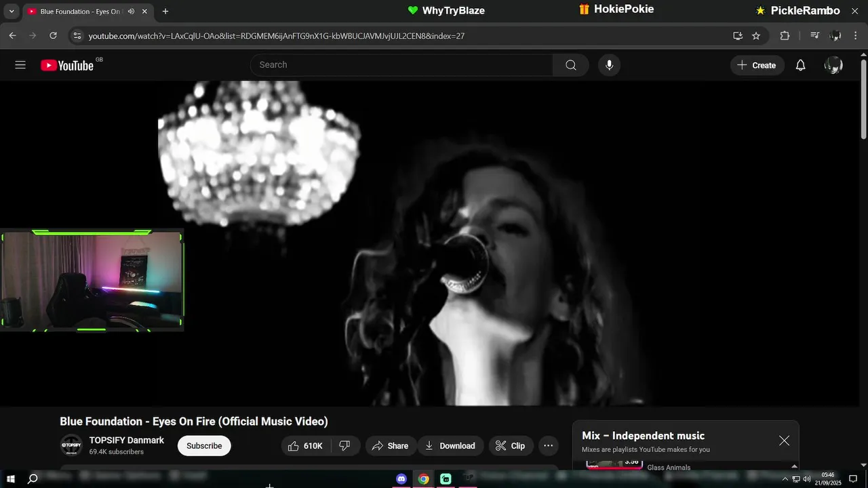
Task: Pause the video by clicking the player
Action: click(429, 243)
